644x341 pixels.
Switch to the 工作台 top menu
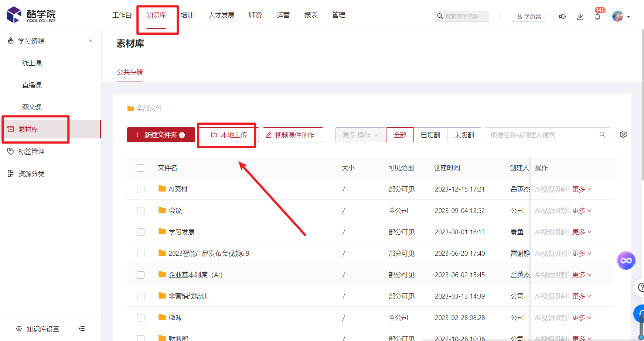tap(122, 15)
